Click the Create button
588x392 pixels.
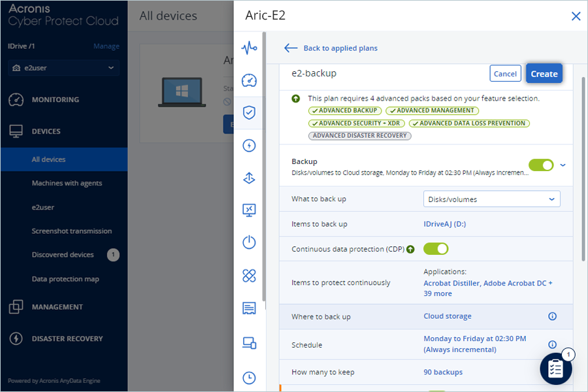click(x=544, y=74)
